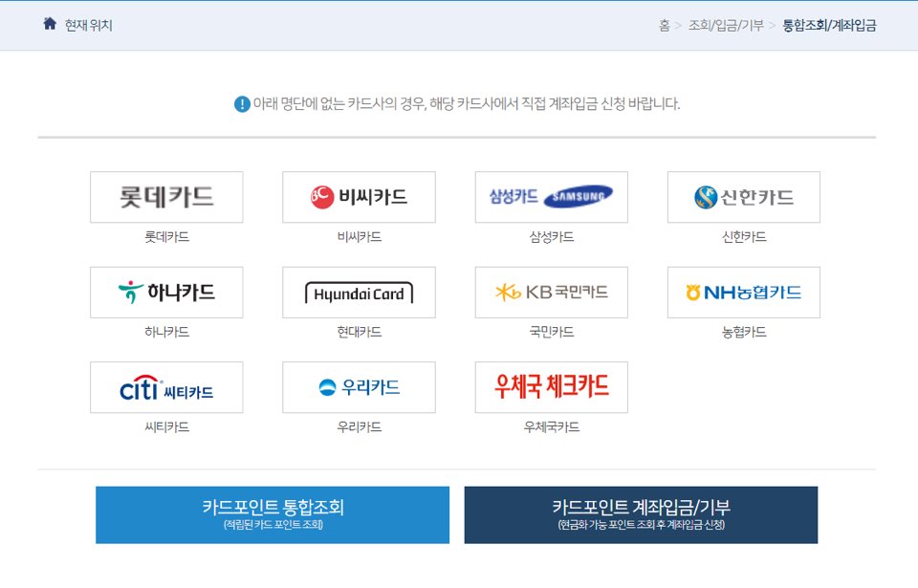Select the Lotte Card logo
The height and width of the screenshot is (588, 918).
coord(165,197)
